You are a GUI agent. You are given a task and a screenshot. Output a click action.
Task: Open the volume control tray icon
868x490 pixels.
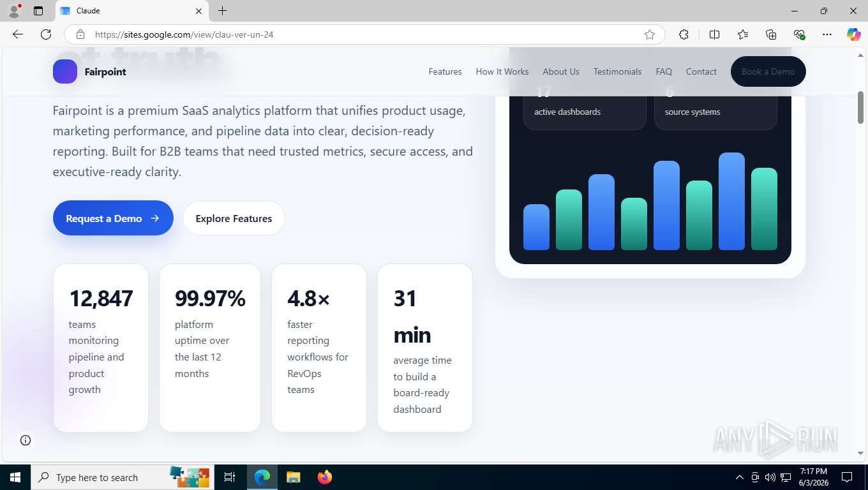pos(770,477)
